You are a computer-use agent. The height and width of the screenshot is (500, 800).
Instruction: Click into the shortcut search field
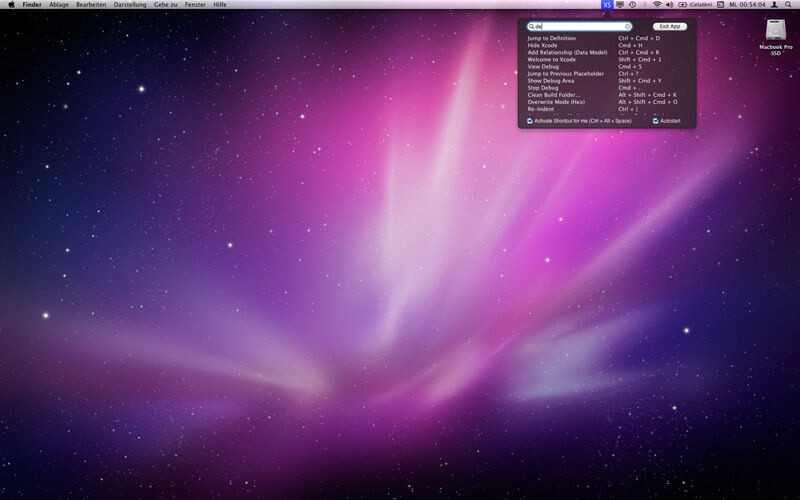(x=580, y=27)
